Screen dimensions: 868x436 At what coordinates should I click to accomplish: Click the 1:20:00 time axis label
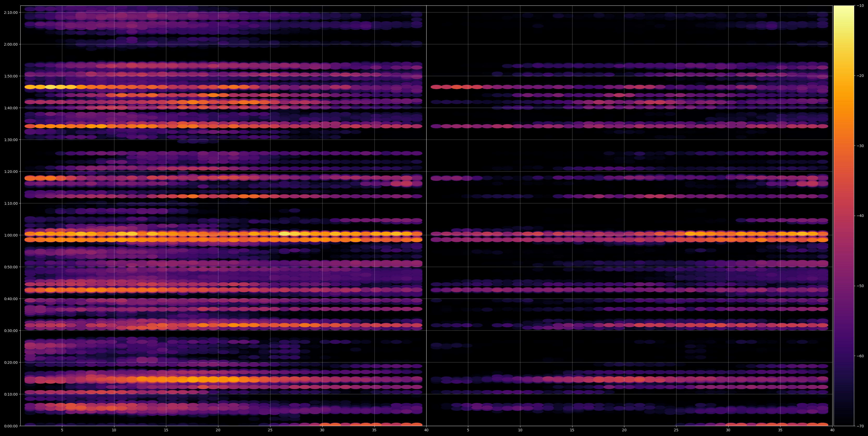tap(11, 172)
